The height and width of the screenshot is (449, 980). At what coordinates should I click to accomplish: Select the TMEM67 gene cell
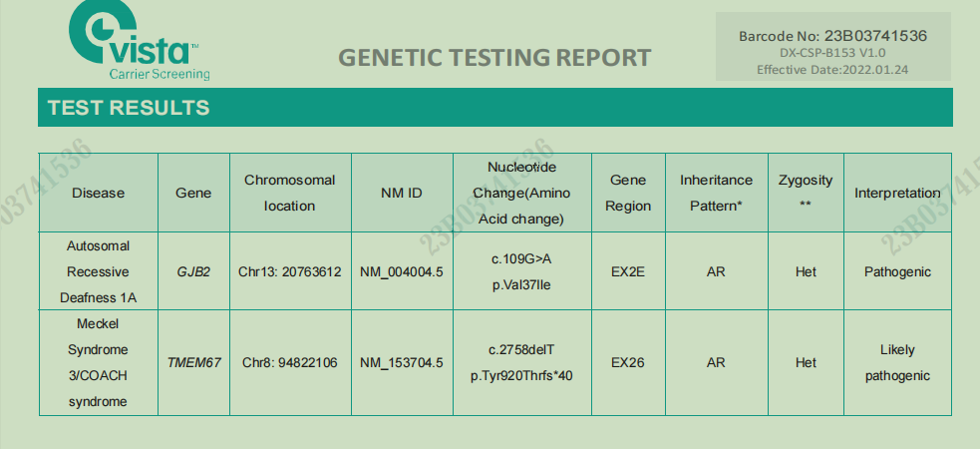pyautogui.click(x=193, y=362)
